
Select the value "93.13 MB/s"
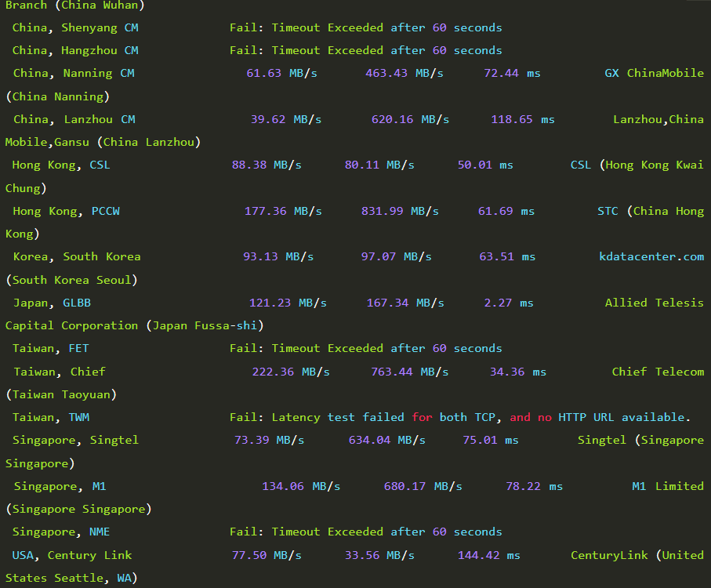pyautogui.click(x=278, y=256)
